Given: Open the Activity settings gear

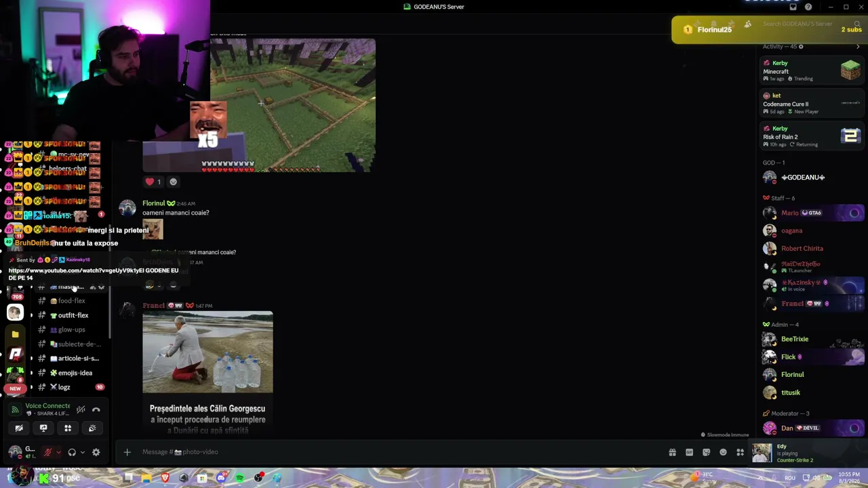Looking at the screenshot, I should tap(801, 47).
